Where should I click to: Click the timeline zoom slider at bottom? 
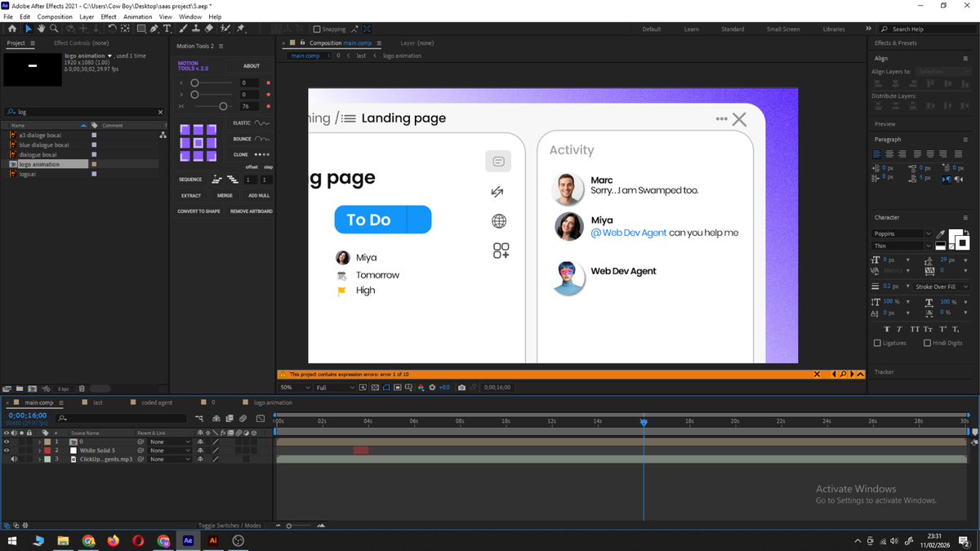click(288, 526)
